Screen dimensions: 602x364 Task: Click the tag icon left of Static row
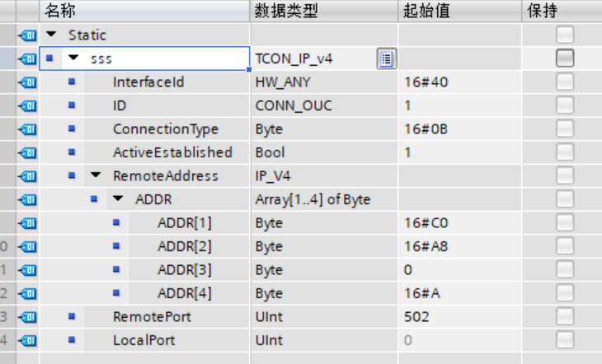pos(27,35)
